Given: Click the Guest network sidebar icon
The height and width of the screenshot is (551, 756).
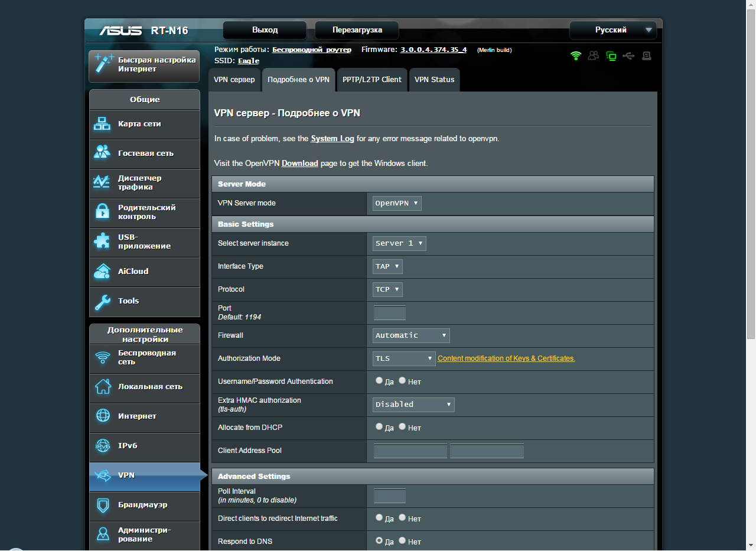Looking at the screenshot, I should [x=103, y=153].
